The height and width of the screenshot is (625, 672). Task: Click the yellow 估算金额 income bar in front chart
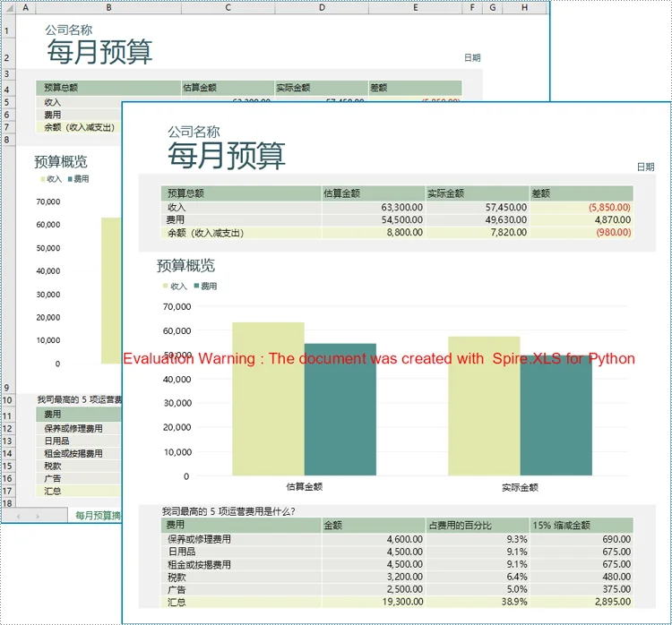(x=268, y=398)
